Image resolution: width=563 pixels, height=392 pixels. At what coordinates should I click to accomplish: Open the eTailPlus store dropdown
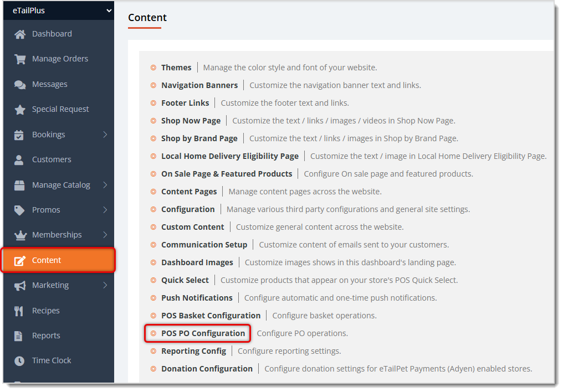(59, 11)
